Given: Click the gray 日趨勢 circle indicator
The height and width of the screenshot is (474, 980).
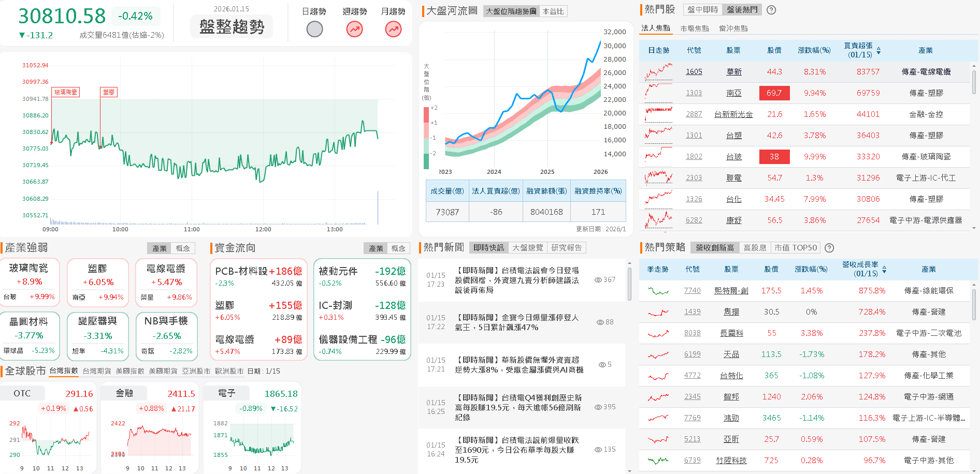Looking at the screenshot, I should click(x=314, y=29).
